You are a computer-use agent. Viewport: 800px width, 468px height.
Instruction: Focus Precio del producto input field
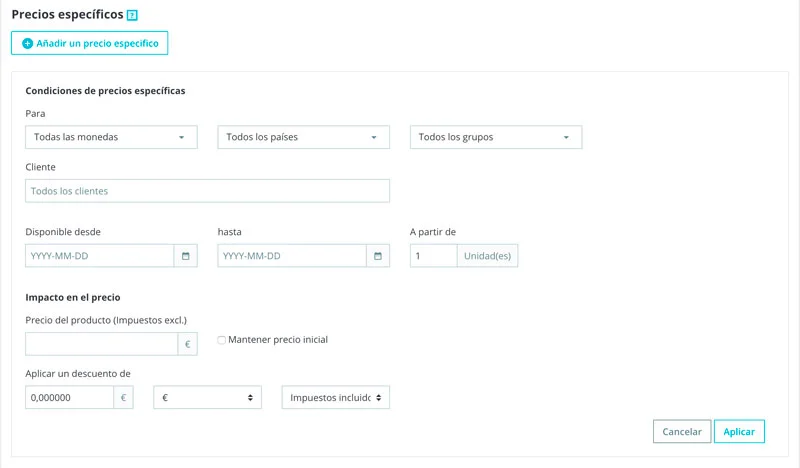pos(102,344)
